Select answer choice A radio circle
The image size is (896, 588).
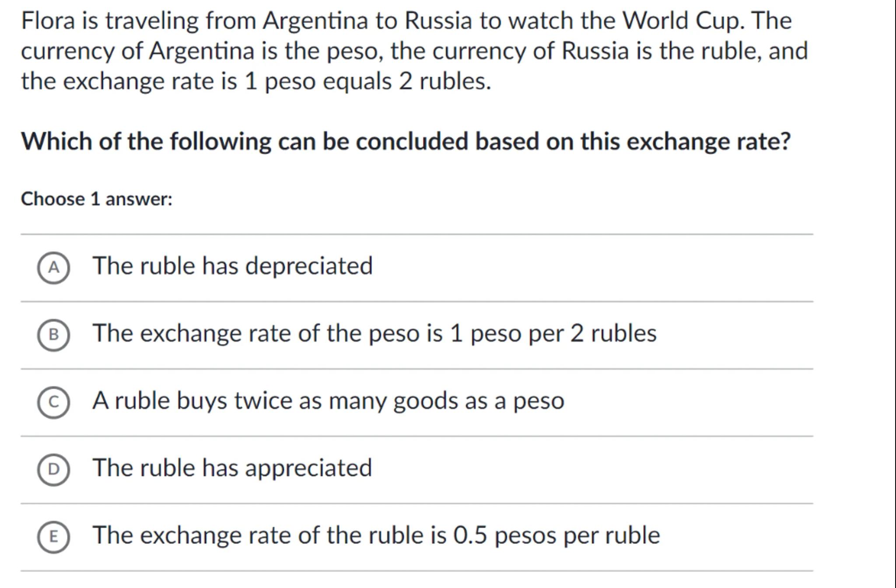53,268
